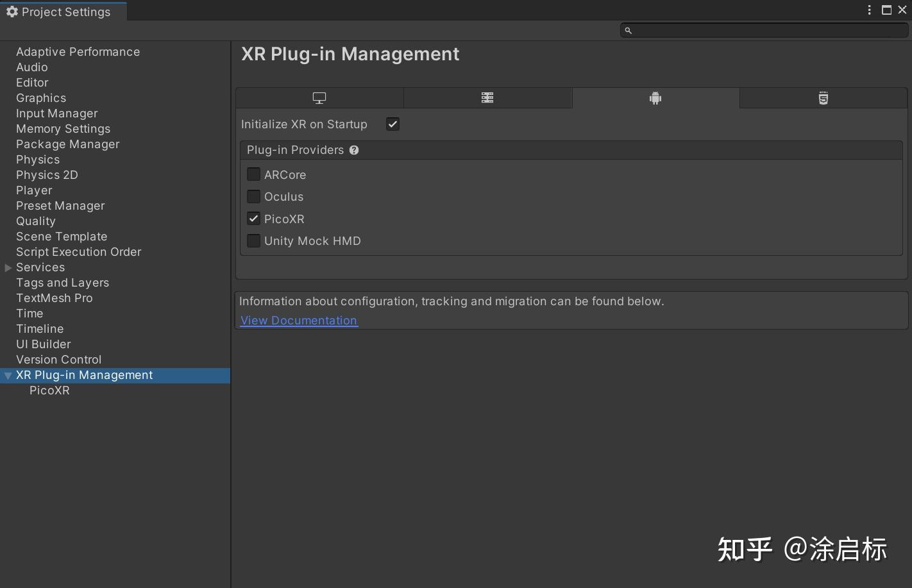The image size is (912, 588).
Task: Collapse the XR Plug-in Management category
Action: 8,376
